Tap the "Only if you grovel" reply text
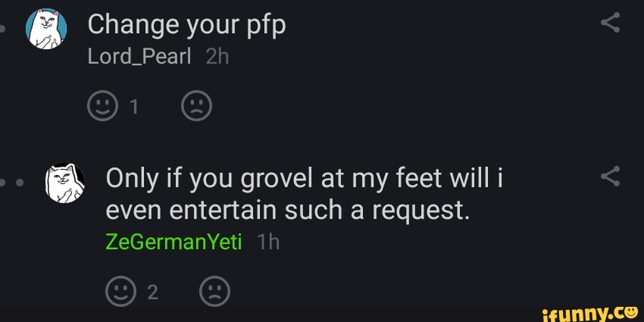644x322 pixels. (305, 179)
